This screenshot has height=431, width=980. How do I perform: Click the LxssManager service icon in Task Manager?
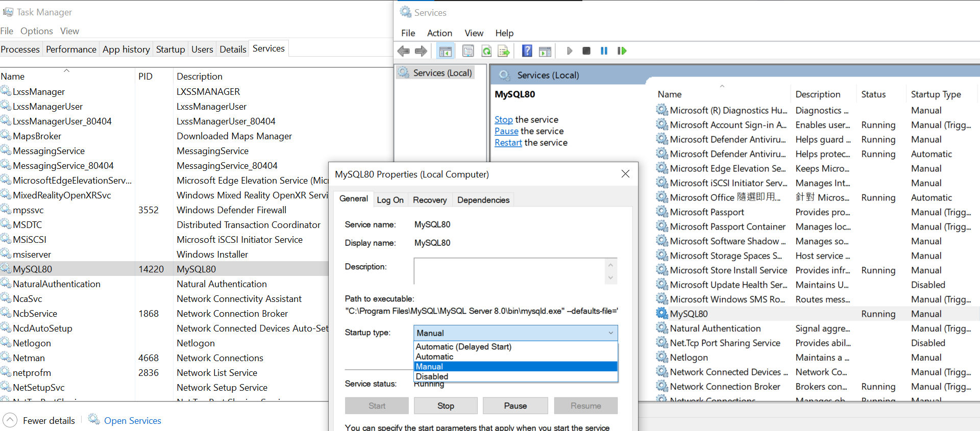[6, 91]
